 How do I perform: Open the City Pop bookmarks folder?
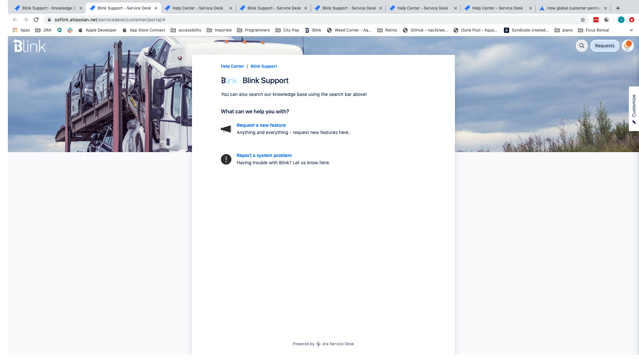click(287, 30)
